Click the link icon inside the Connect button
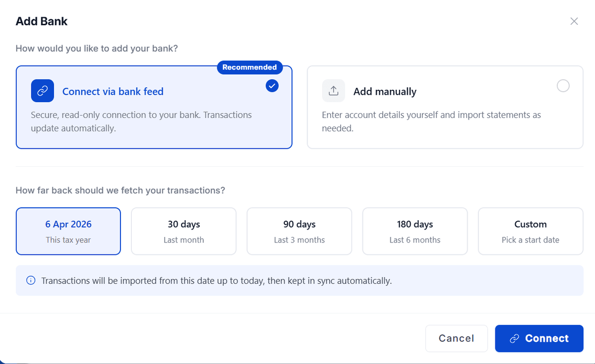595x364 pixels. coord(515,339)
